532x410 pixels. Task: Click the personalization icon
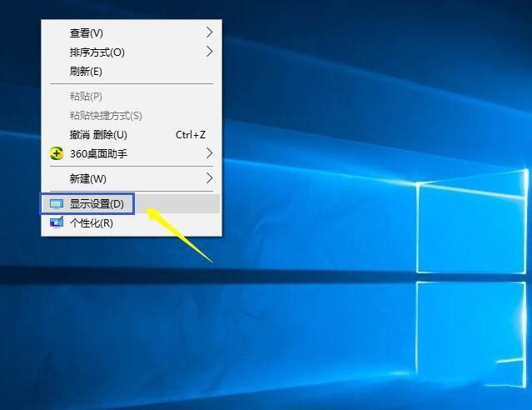(57, 222)
